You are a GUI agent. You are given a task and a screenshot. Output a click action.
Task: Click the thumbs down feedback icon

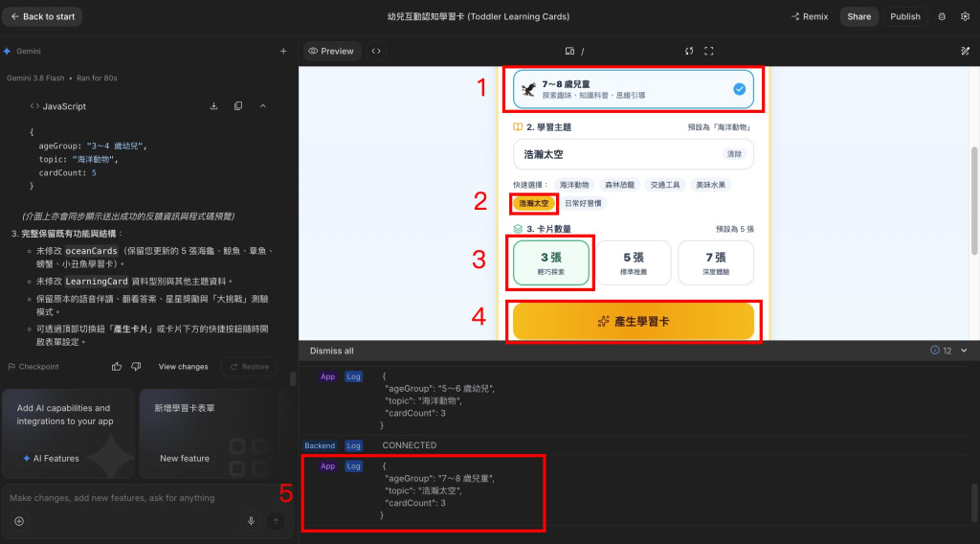coord(136,367)
